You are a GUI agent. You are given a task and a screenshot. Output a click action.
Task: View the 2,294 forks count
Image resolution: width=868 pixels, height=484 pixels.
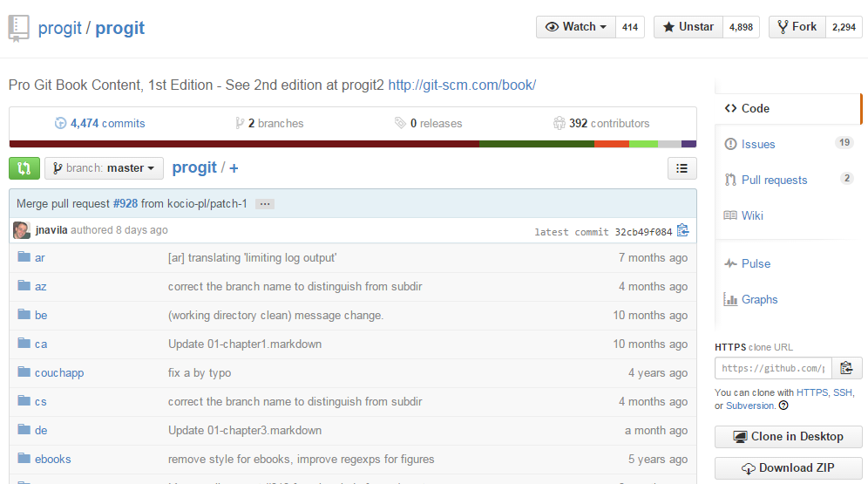click(x=844, y=26)
